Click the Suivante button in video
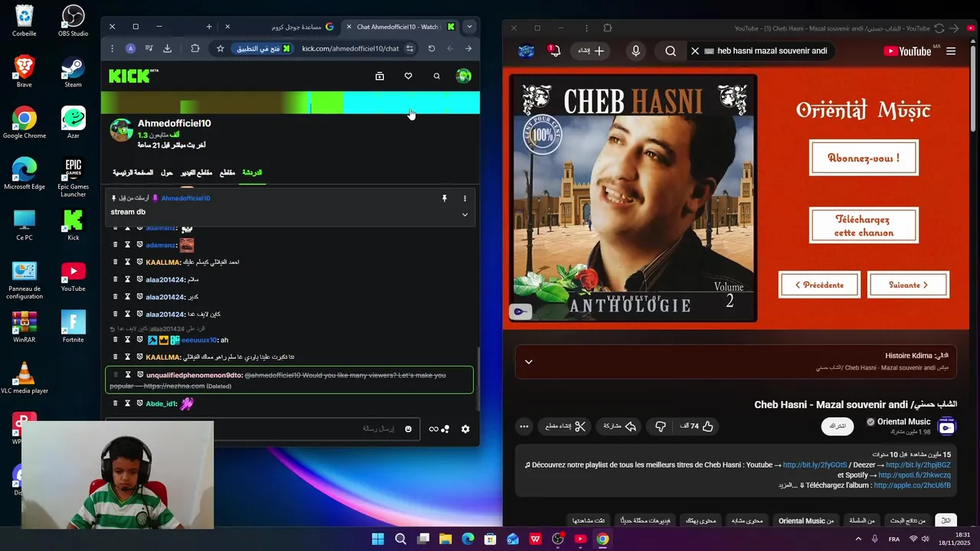This screenshot has height=551, width=980. tap(909, 285)
